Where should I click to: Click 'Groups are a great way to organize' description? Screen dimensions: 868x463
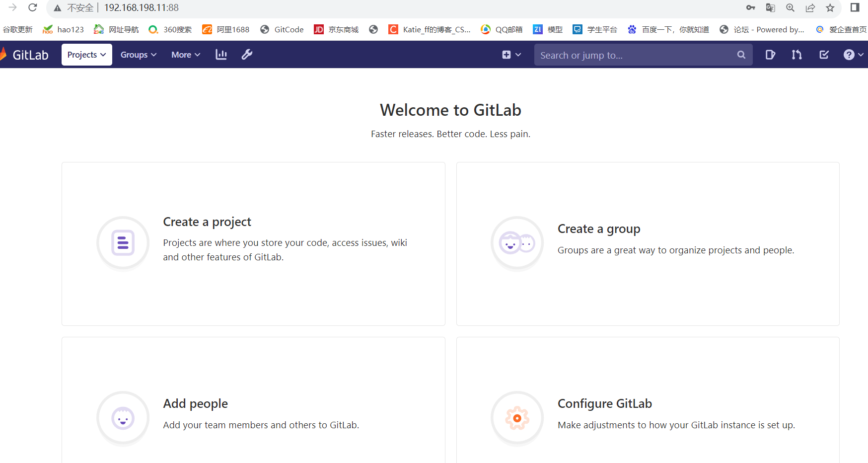676,250
